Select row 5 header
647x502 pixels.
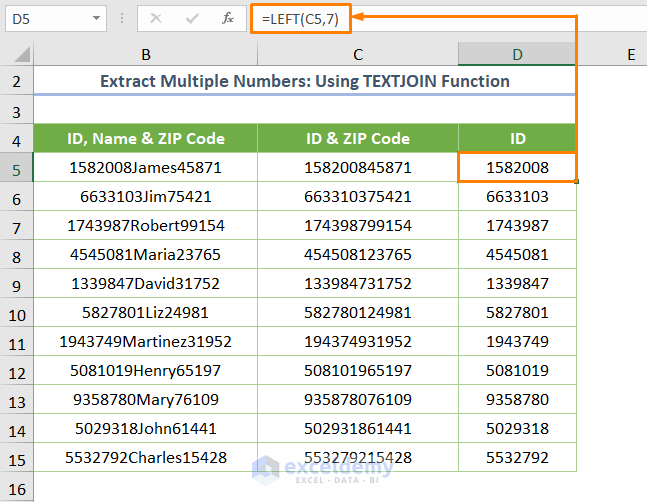pyautogui.click(x=17, y=168)
